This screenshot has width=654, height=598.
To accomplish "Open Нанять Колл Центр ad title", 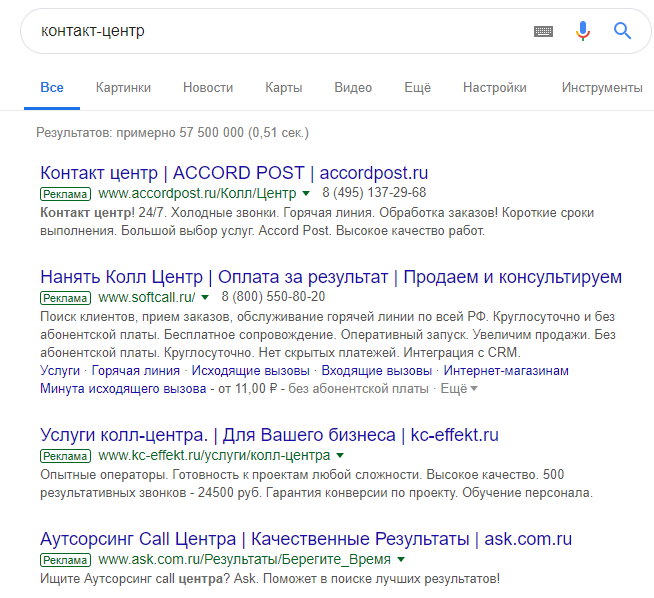I will (331, 277).
